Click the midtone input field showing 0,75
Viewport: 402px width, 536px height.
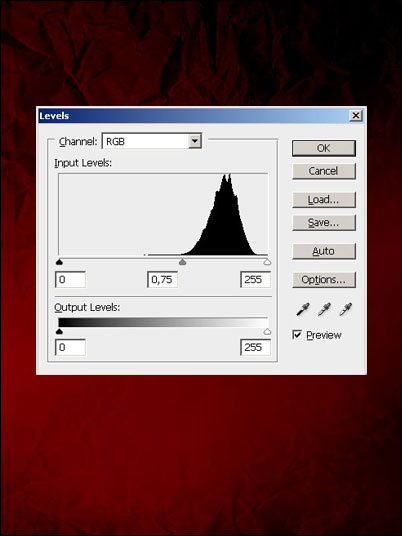click(x=162, y=280)
